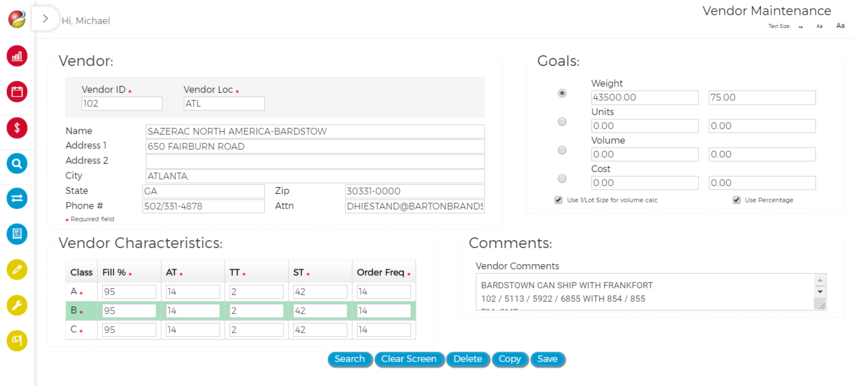
Task: Click the red dollar sign icon
Action: [x=17, y=128]
